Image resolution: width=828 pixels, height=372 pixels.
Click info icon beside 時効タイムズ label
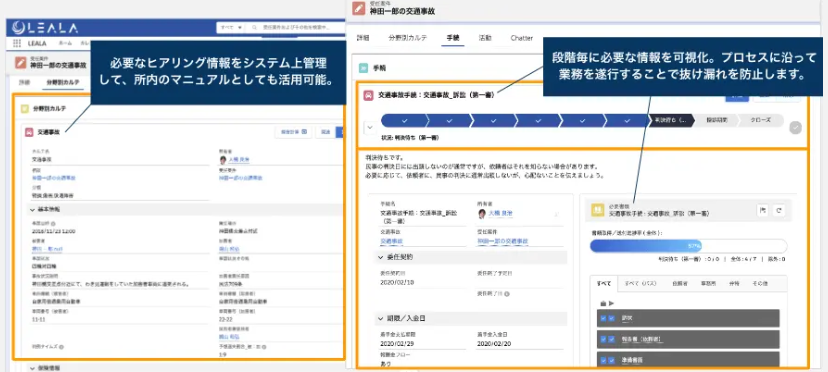[x=62, y=347]
